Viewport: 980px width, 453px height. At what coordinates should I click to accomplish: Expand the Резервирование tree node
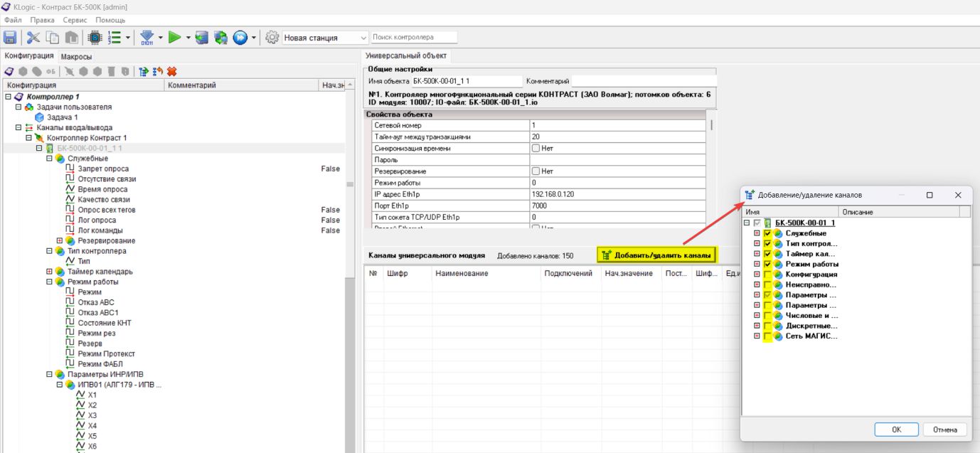[60, 240]
